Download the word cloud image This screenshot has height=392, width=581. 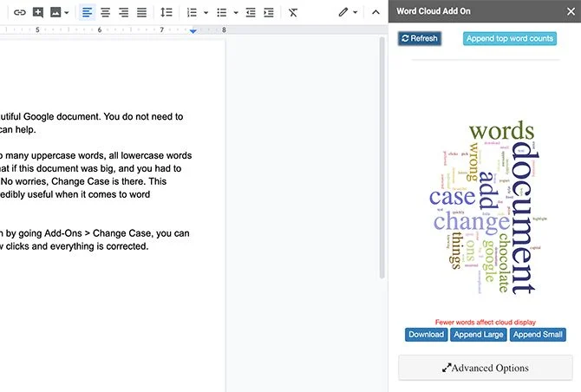point(426,335)
